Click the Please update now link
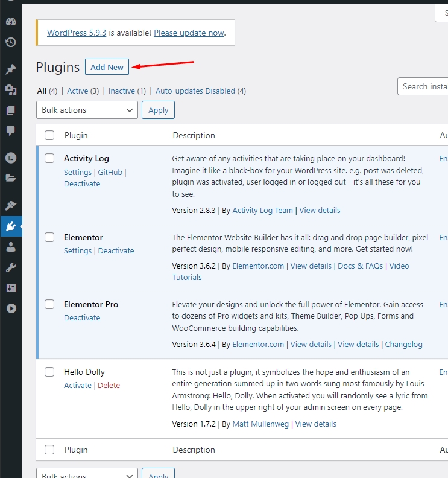Viewport: 448px width, 478px height. [x=189, y=33]
